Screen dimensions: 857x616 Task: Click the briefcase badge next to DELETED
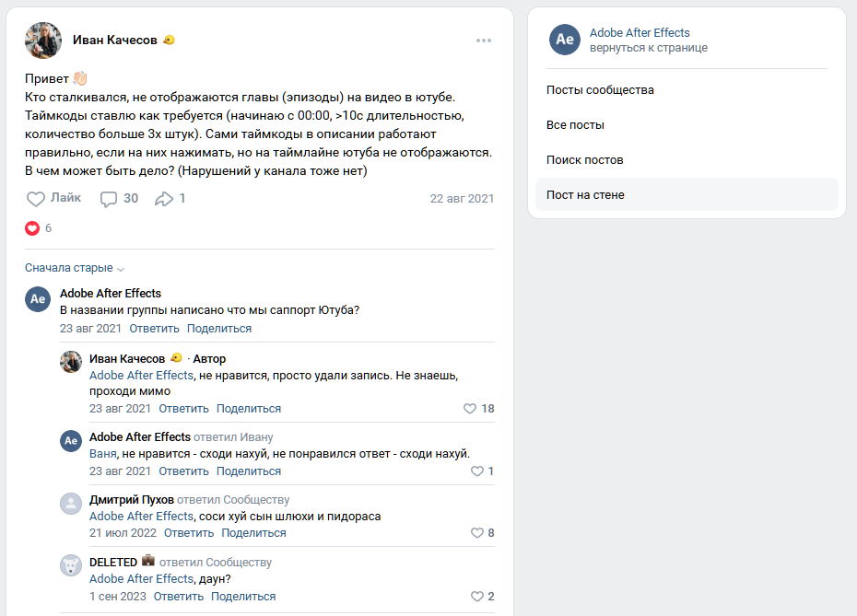tap(148, 561)
